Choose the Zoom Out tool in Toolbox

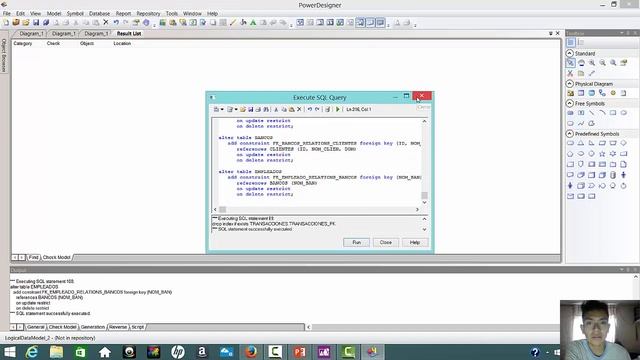point(602,63)
